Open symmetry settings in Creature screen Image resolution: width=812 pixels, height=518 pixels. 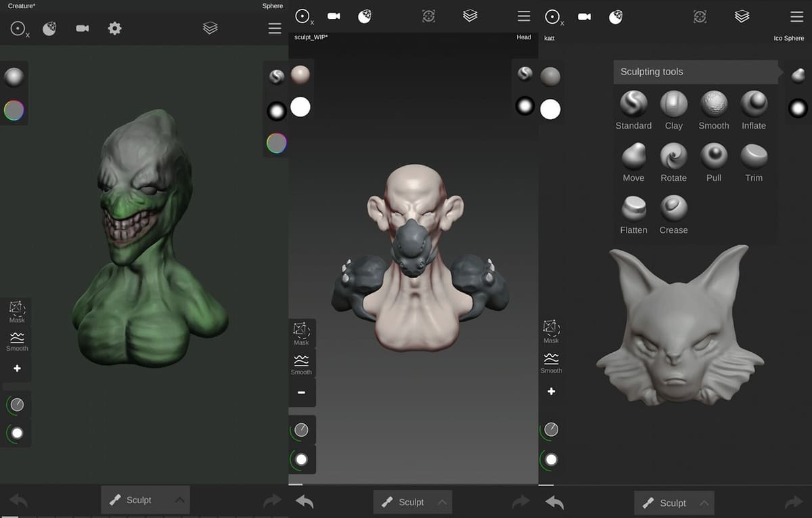(20, 28)
